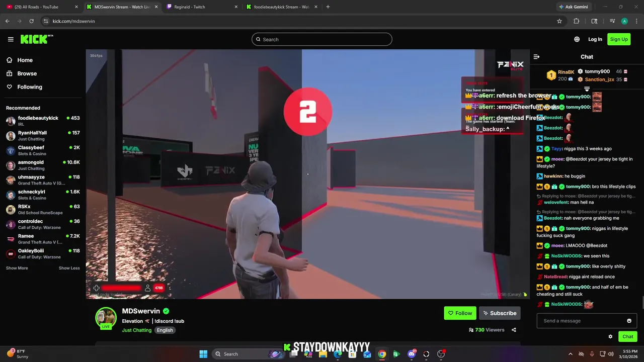
Task: Open RinaBK top gifter profile
Action: pyautogui.click(x=566, y=72)
